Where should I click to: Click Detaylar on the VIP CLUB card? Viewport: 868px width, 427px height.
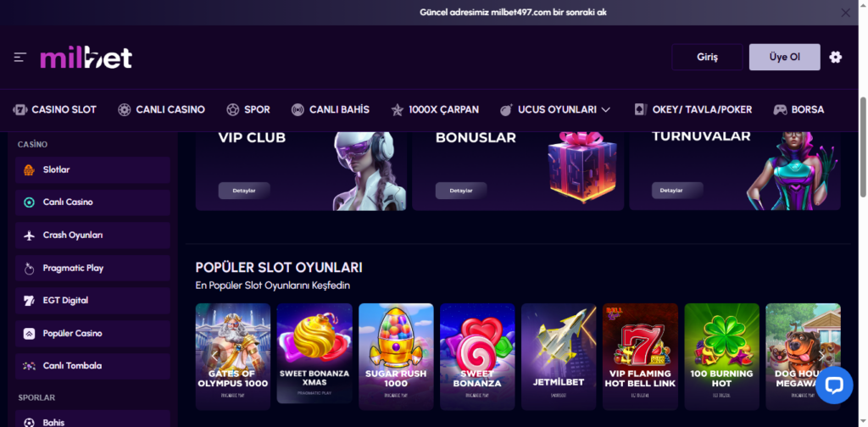pyautogui.click(x=244, y=191)
